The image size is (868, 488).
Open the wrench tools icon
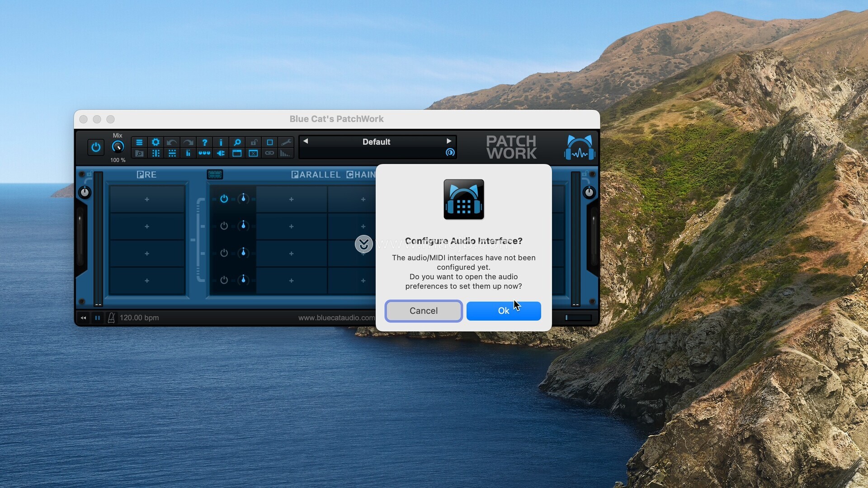click(286, 142)
